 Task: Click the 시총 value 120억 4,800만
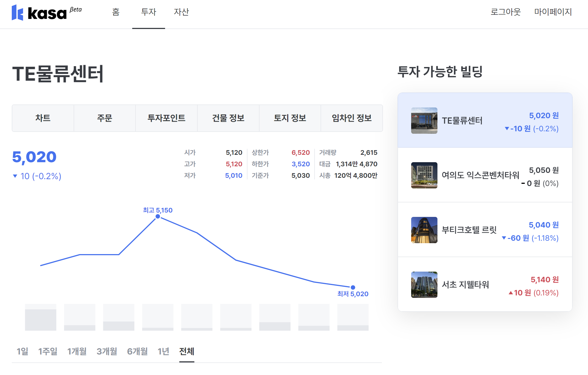(356, 176)
